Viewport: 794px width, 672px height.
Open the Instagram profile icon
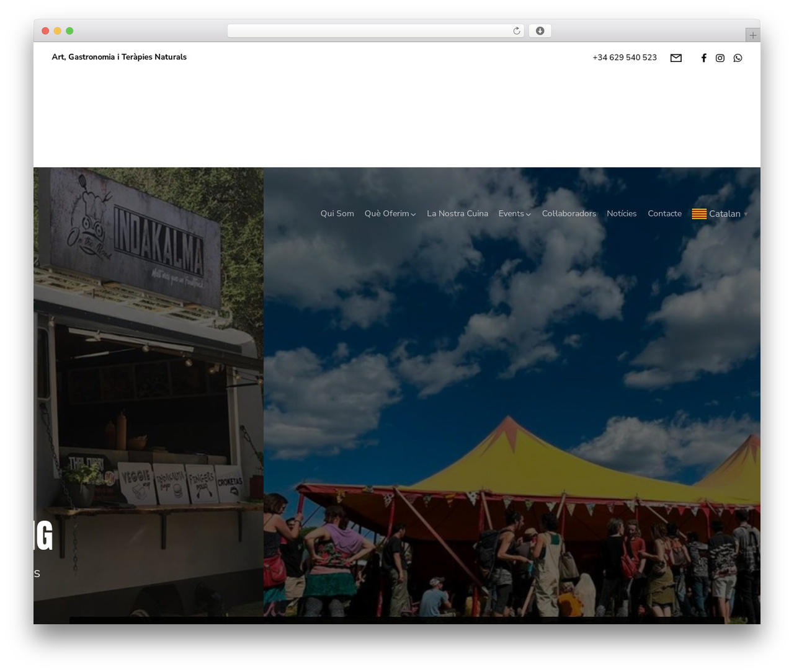point(720,58)
